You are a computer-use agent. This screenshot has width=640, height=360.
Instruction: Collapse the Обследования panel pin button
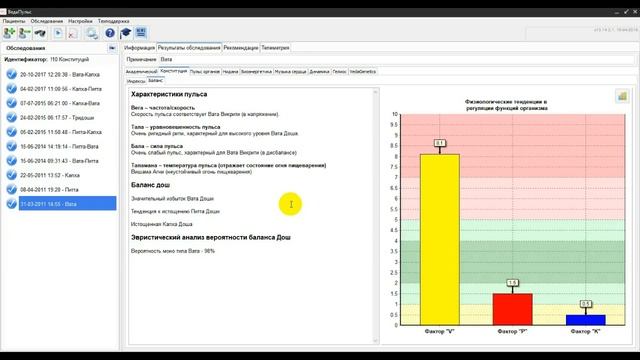(112, 48)
